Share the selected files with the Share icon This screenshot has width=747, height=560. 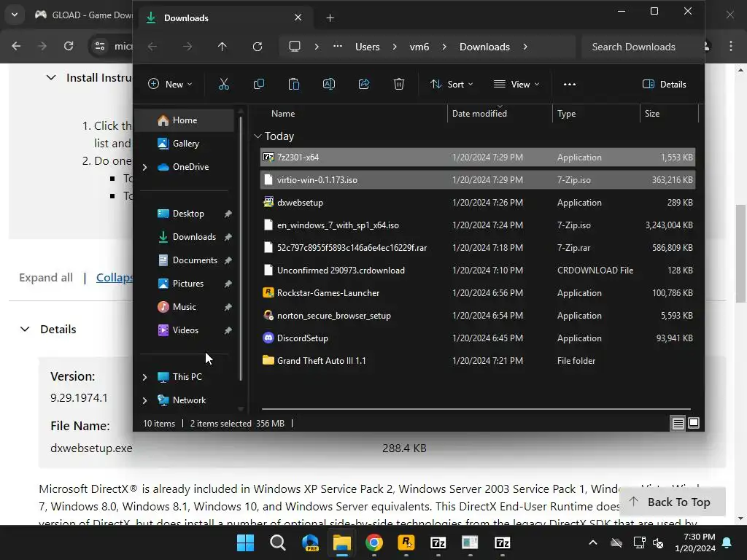364,85
